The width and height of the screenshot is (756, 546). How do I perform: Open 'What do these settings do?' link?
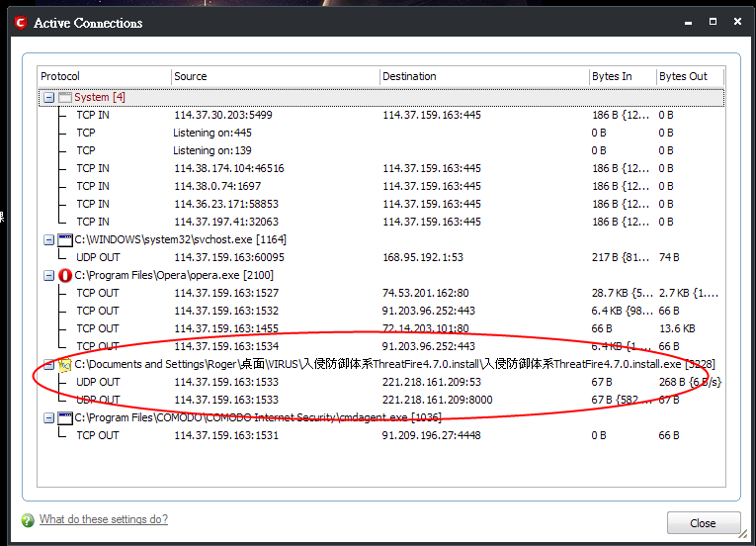click(104, 519)
